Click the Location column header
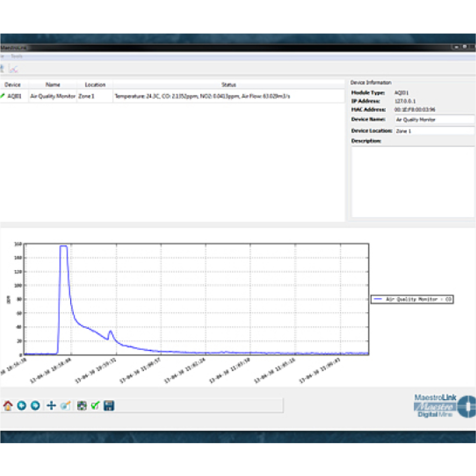Viewport: 476px width, 476px height. (95, 85)
